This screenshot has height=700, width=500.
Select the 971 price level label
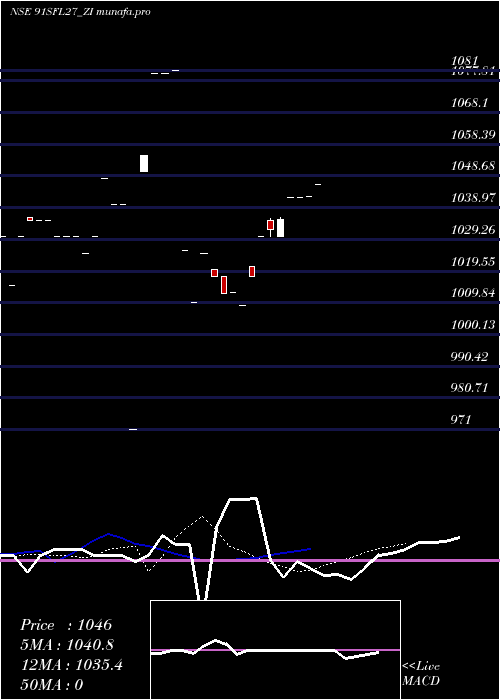(x=461, y=419)
